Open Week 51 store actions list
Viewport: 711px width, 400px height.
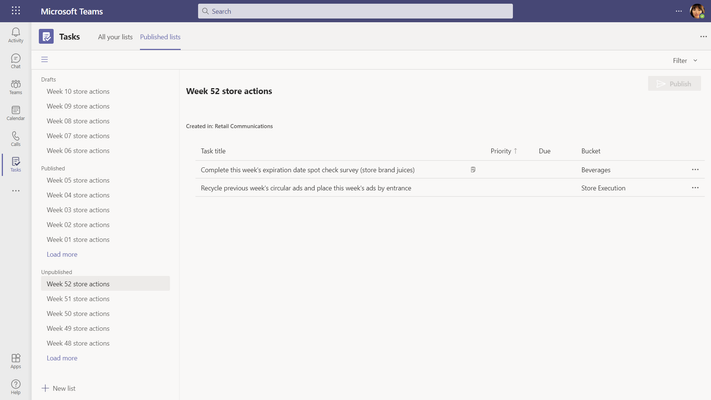click(78, 299)
